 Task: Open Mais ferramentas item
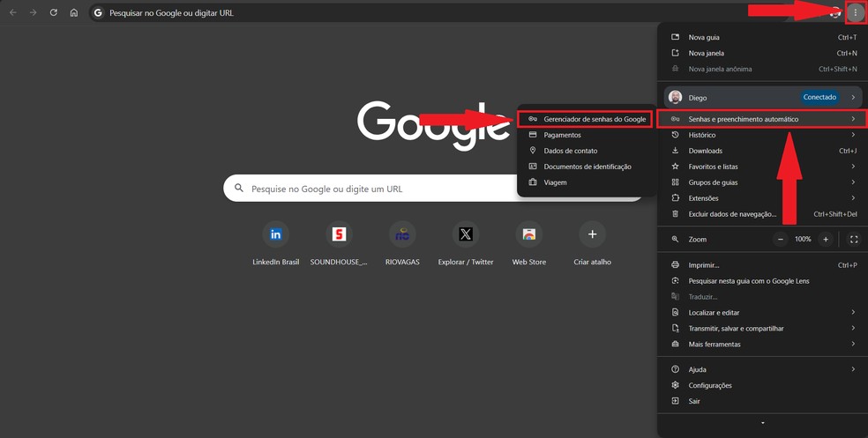click(763, 344)
